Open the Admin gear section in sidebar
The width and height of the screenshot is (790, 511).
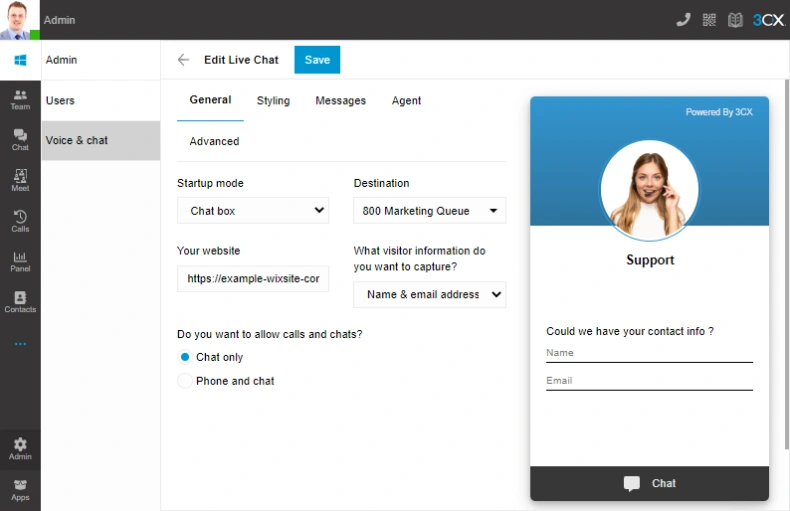(x=20, y=449)
